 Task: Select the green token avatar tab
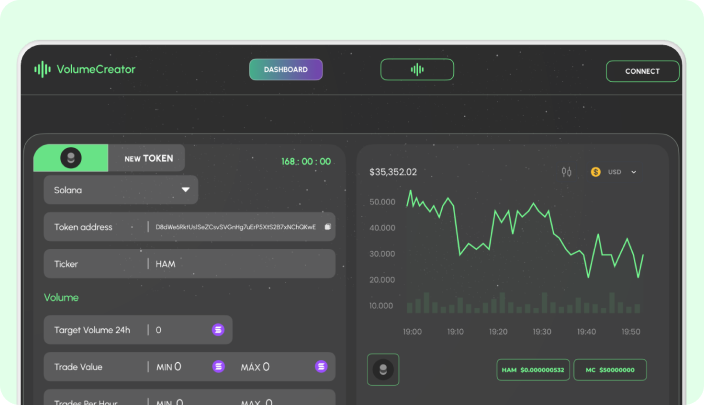(71, 158)
